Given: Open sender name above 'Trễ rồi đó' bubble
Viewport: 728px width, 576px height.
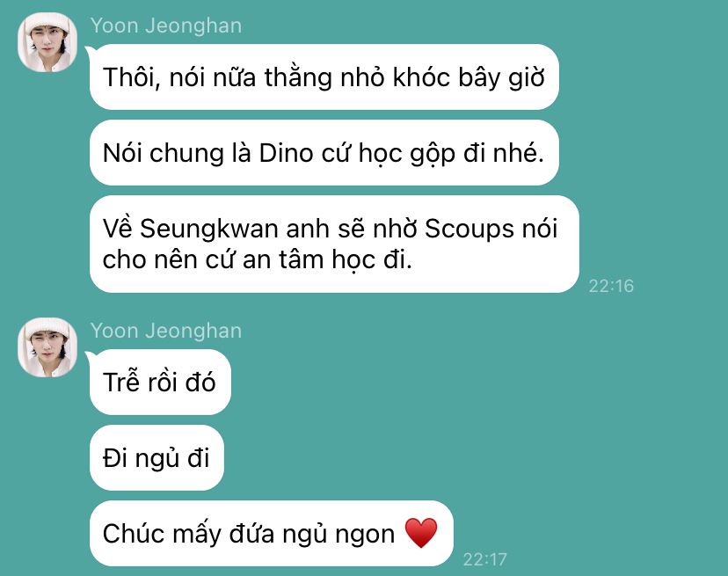Looking at the screenshot, I should pyautogui.click(x=166, y=331).
